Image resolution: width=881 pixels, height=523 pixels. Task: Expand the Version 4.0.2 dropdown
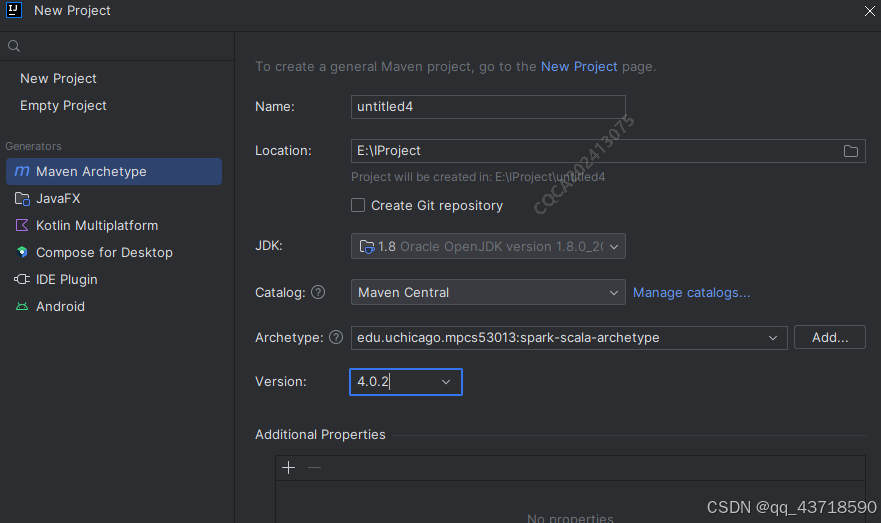(x=446, y=382)
